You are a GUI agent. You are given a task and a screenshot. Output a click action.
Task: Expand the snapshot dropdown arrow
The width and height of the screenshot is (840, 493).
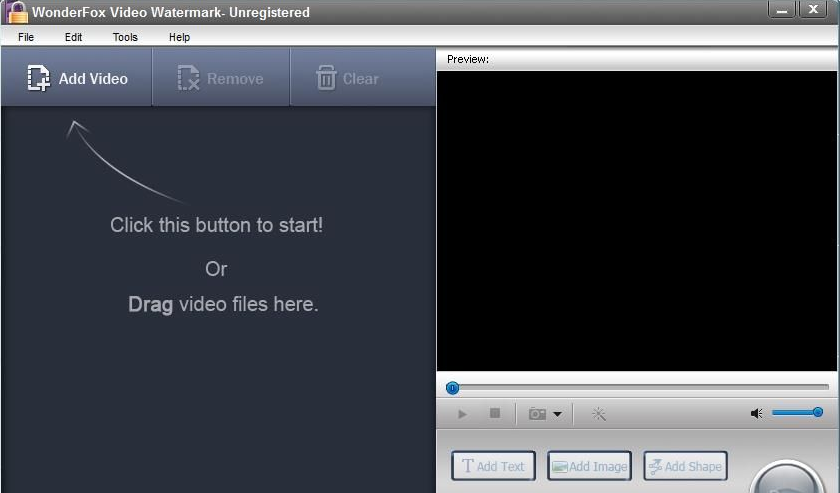[x=558, y=414]
